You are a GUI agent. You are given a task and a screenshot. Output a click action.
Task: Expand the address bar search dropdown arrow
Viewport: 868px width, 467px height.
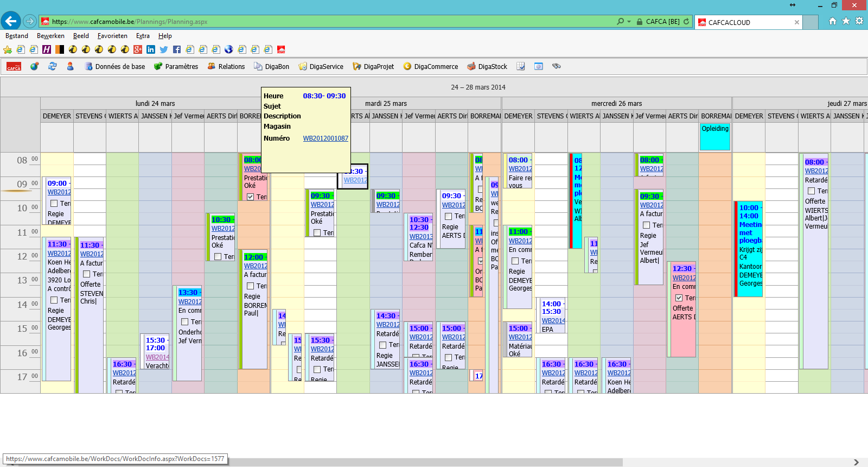[x=629, y=22]
